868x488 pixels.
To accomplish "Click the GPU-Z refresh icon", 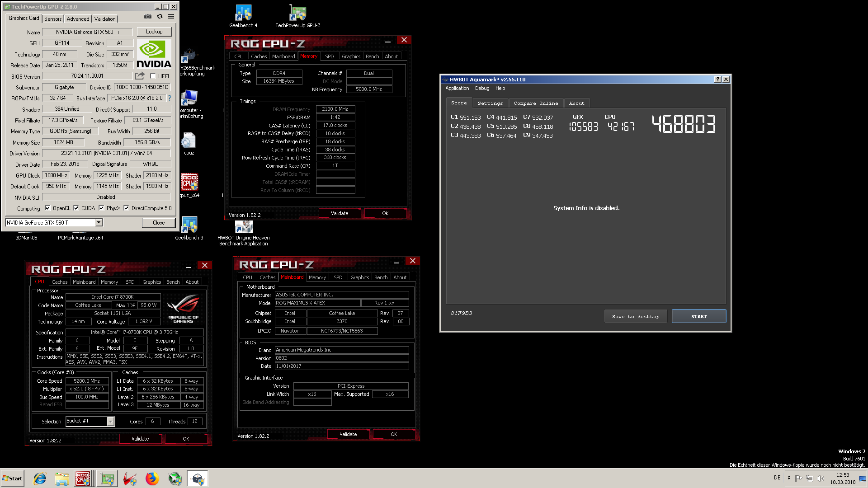I will pos(160,17).
